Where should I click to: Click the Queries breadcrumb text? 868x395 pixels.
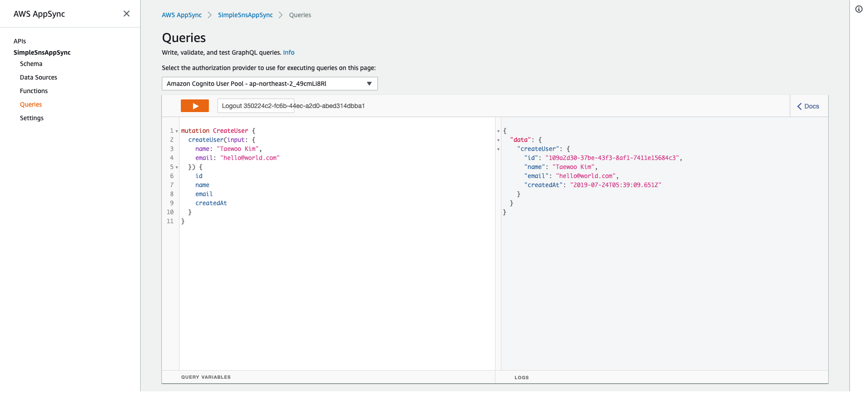[x=300, y=15]
